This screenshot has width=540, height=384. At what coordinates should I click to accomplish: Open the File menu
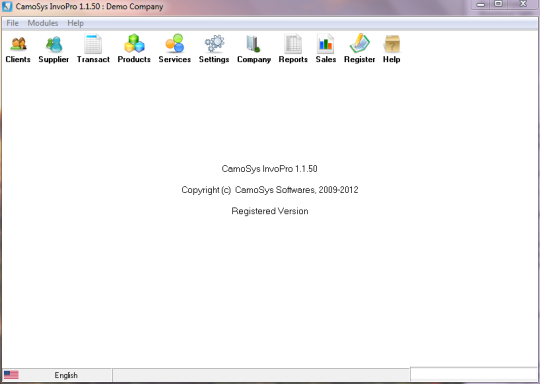[x=12, y=23]
